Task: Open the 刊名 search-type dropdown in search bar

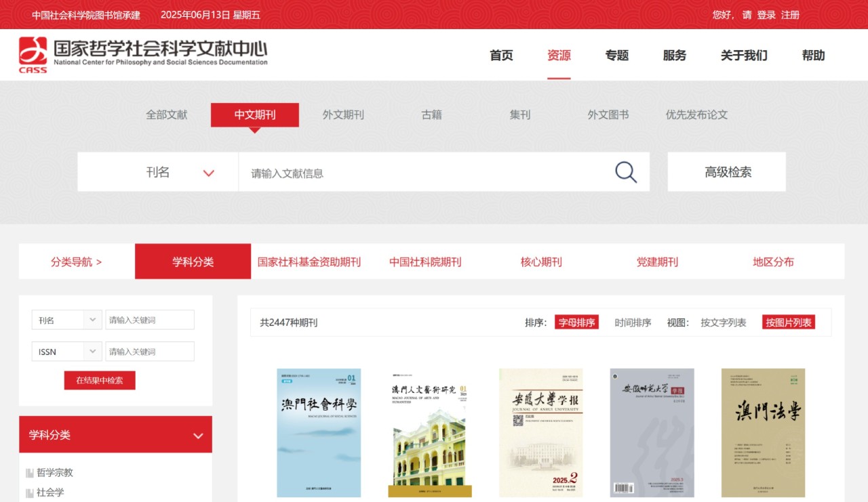Action: point(158,172)
